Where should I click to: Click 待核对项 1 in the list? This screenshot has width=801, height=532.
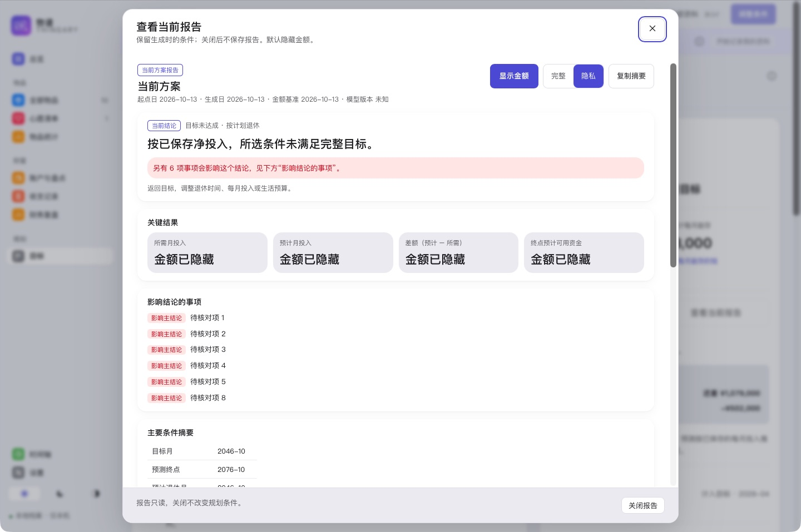[207, 318]
